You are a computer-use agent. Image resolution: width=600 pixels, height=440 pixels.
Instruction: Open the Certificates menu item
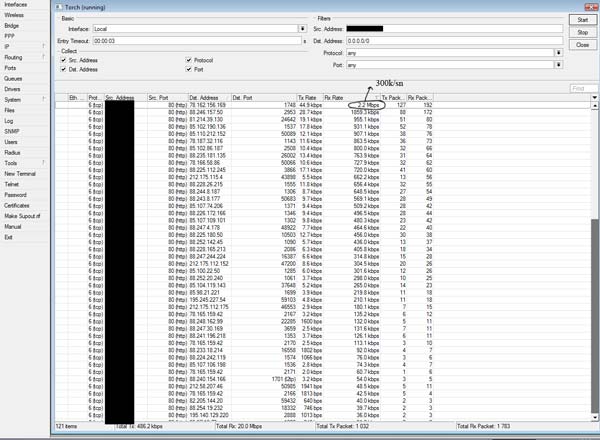(x=17, y=205)
